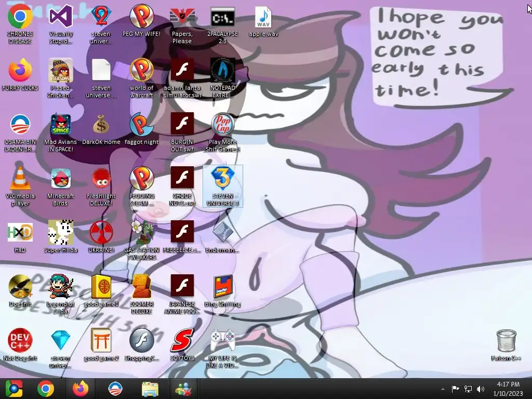
Task: Open the Angry Birds Seasons desktop shortcut
Action: coord(61,79)
